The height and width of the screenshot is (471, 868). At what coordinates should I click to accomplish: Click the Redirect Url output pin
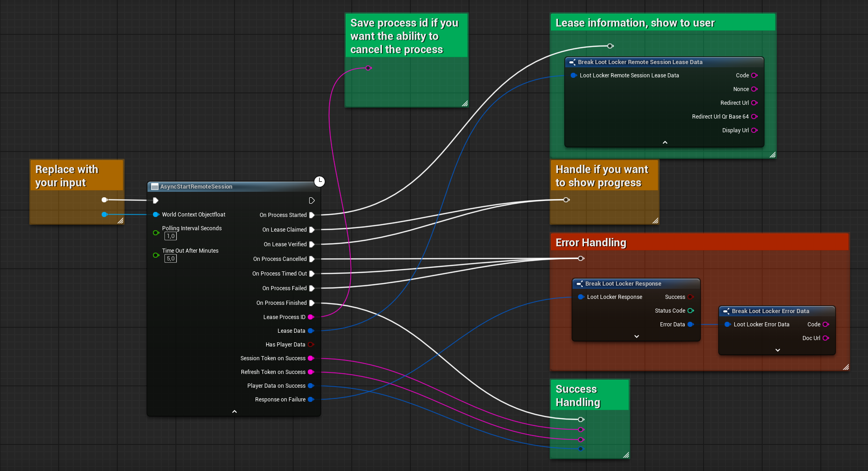(x=754, y=103)
